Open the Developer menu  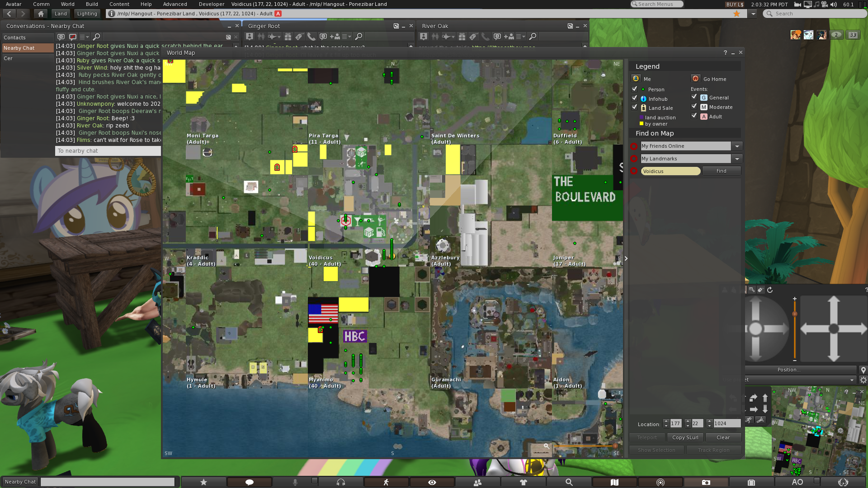tap(212, 4)
